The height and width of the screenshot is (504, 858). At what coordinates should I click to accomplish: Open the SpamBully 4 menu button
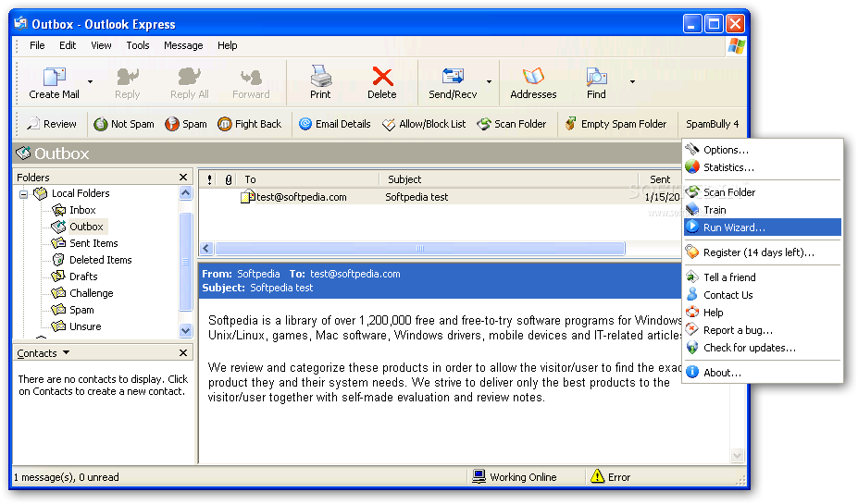(x=712, y=124)
